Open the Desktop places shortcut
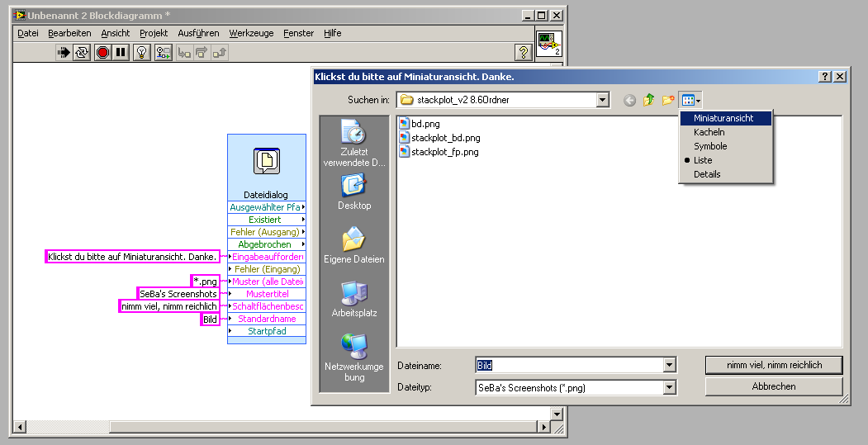Viewport: 868px width, 445px height. click(x=354, y=192)
